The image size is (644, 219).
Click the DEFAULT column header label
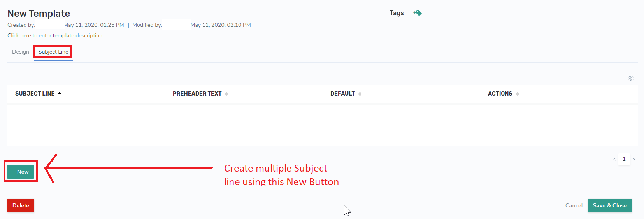point(342,94)
